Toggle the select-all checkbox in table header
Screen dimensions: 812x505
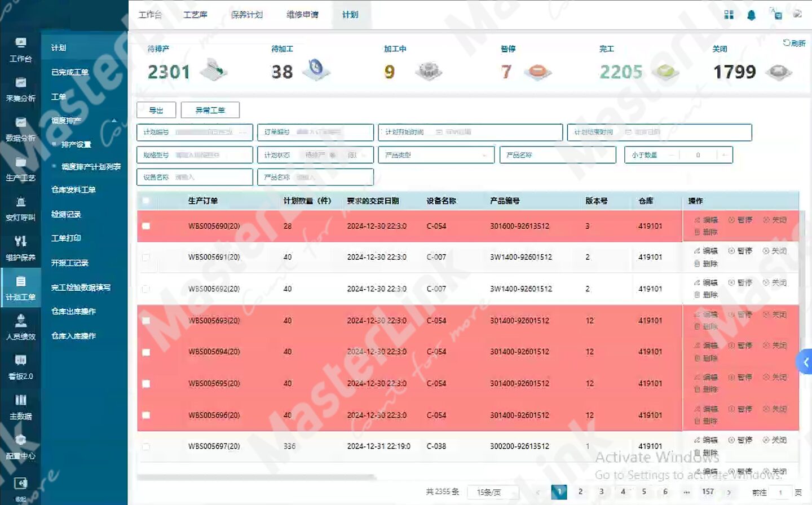pyautogui.click(x=146, y=201)
